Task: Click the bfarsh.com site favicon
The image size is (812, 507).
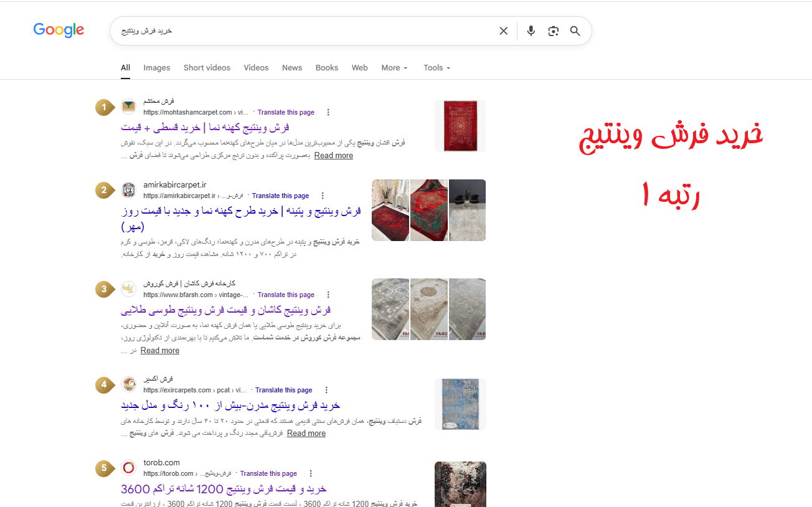Action: pyautogui.click(x=128, y=289)
